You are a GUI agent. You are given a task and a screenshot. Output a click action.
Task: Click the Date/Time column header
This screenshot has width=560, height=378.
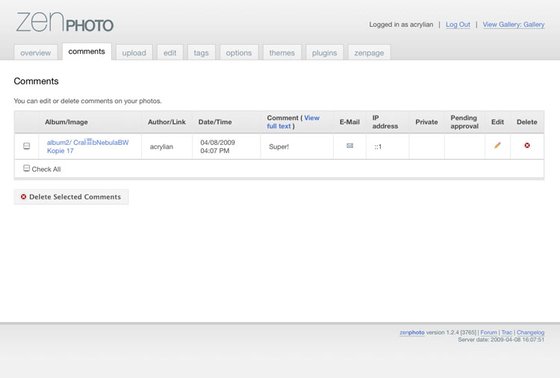pos(215,122)
